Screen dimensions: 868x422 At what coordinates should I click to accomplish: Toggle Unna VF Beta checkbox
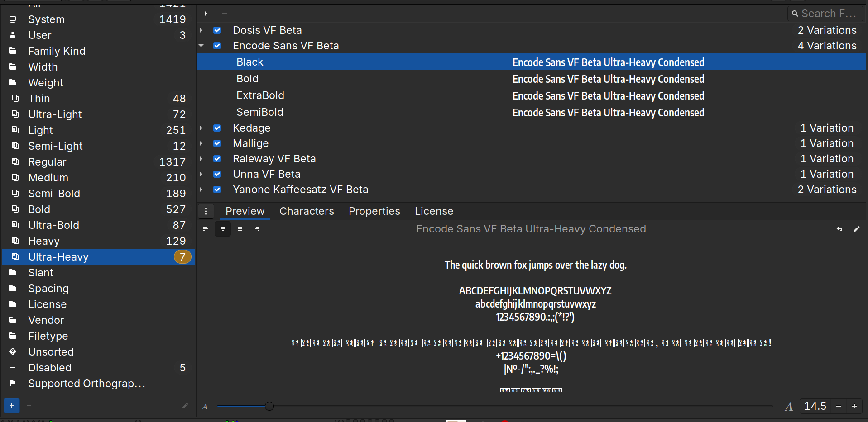[217, 174]
